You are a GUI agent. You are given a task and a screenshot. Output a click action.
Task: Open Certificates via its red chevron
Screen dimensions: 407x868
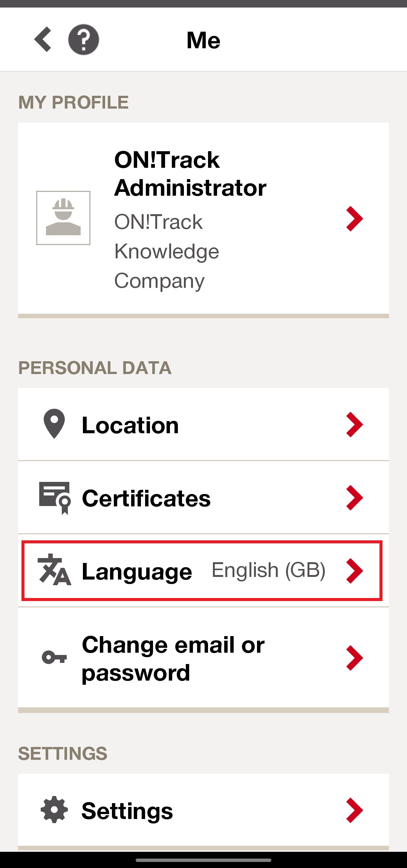click(354, 498)
